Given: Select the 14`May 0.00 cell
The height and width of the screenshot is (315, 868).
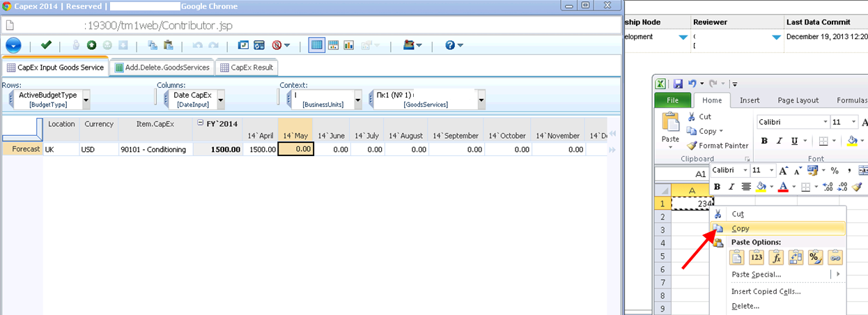Looking at the screenshot, I should click(296, 149).
